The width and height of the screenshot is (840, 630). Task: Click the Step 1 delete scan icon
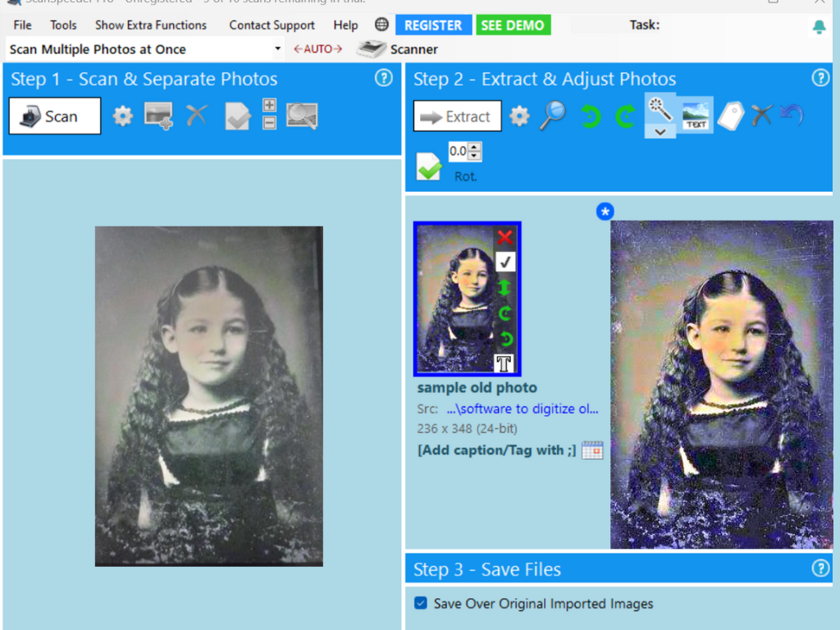tap(197, 115)
